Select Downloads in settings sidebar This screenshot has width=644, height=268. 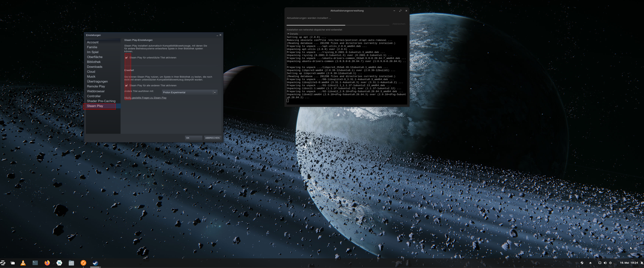coord(95,67)
